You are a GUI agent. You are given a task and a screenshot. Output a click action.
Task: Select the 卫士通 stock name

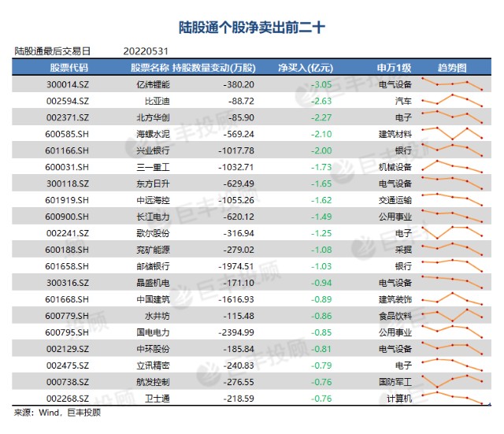click(x=157, y=399)
